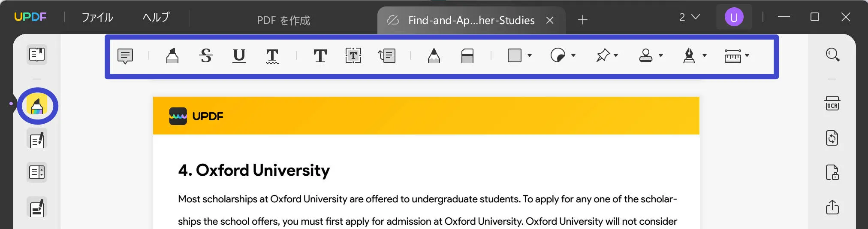Viewport: 868px width, 229px height.
Task: Open the OCR recognition tool
Action: pyautogui.click(x=832, y=104)
